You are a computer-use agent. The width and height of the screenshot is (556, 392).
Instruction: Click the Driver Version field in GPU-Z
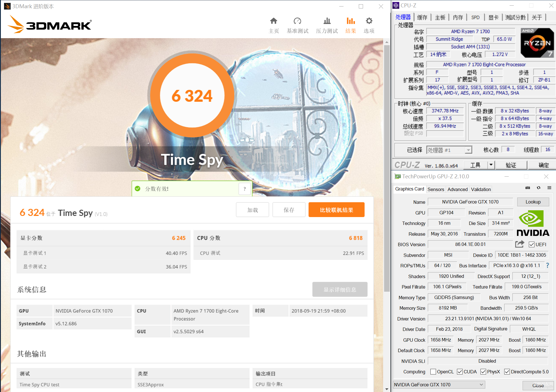[488, 319]
